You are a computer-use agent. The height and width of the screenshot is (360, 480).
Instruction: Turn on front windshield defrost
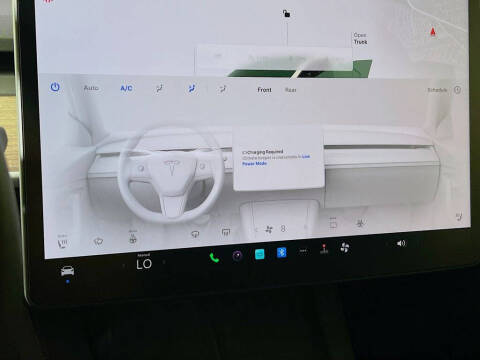click(195, 234)
